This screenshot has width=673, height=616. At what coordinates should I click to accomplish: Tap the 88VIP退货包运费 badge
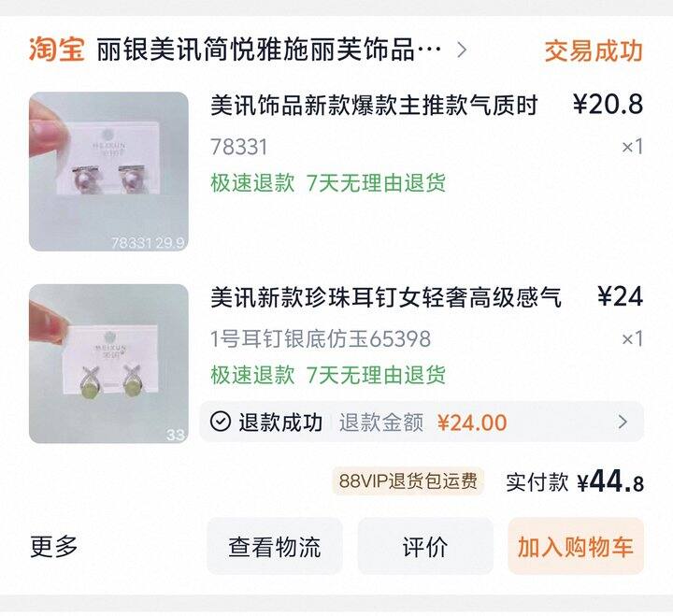point(408,481)
